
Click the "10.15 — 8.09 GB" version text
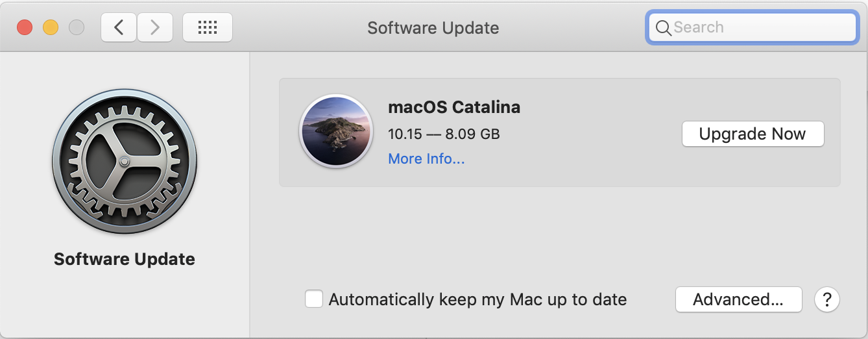pos(444,134)
